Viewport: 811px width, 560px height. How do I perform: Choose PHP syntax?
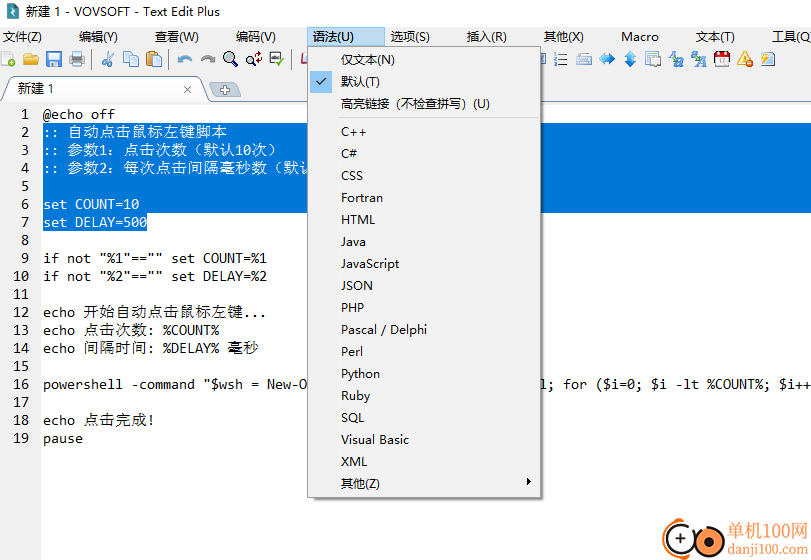pyautogui.click(x=424, y=308)
